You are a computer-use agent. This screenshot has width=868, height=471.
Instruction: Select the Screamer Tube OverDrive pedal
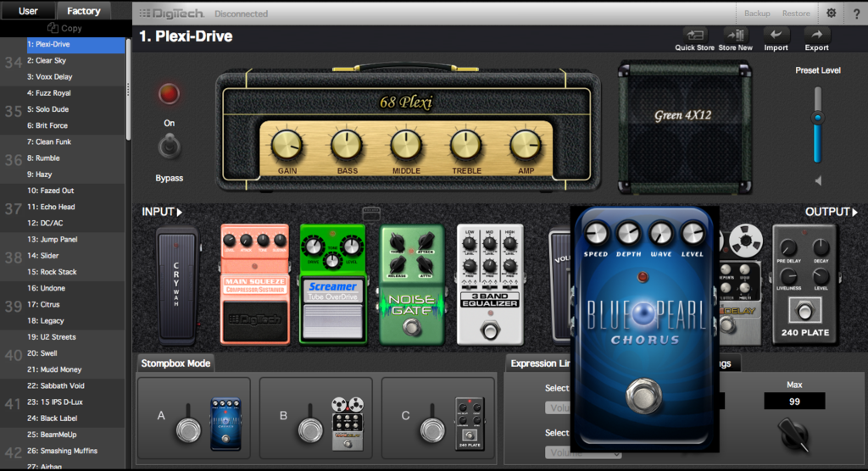[332, 284]
